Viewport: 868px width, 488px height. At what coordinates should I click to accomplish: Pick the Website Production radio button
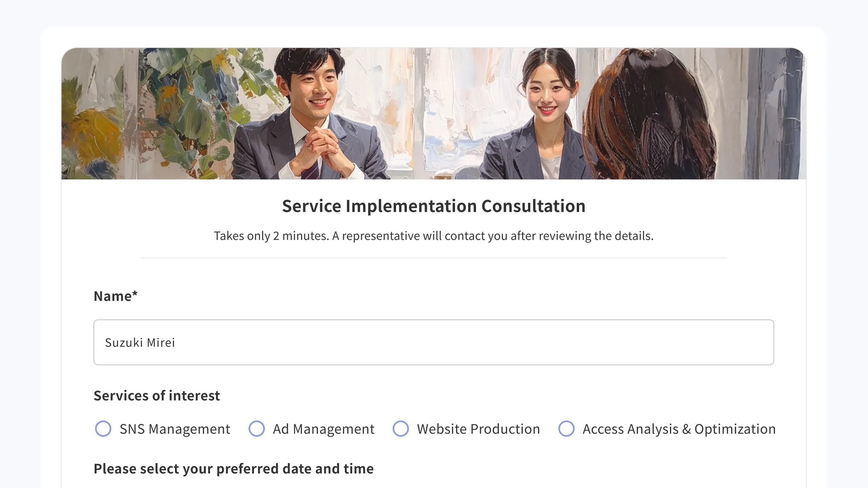(x=400, y=429)
